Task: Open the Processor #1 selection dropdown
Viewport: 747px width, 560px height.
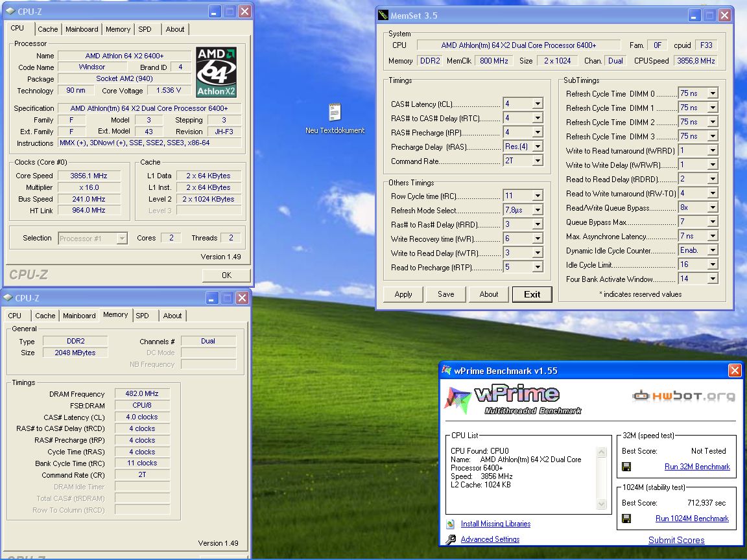Action: coord(122,238)
